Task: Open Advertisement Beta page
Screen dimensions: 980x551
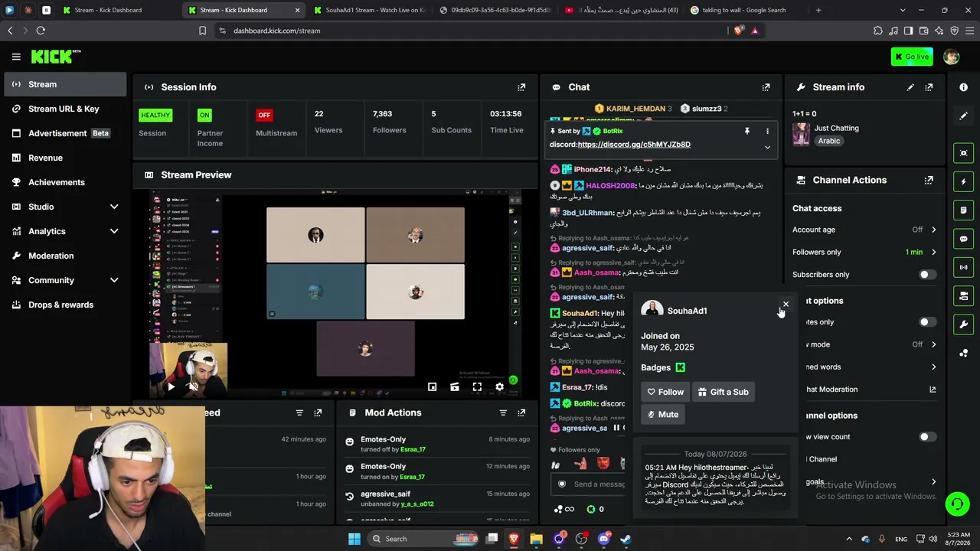Action: click(x=65, y=133)
